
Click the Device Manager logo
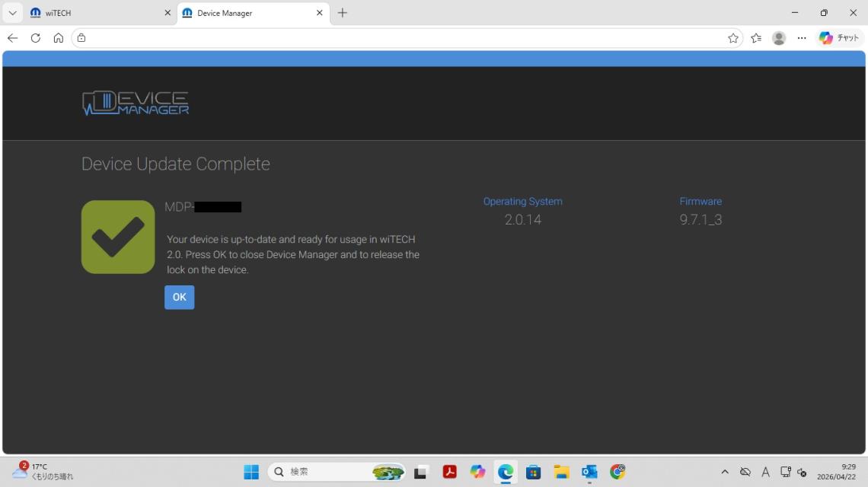tap(136, 103)
